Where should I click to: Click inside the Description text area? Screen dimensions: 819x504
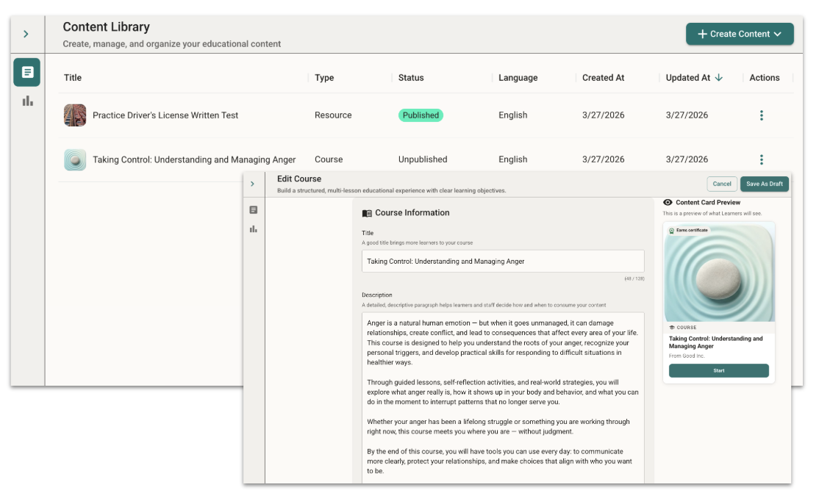[x=502, y=397]
